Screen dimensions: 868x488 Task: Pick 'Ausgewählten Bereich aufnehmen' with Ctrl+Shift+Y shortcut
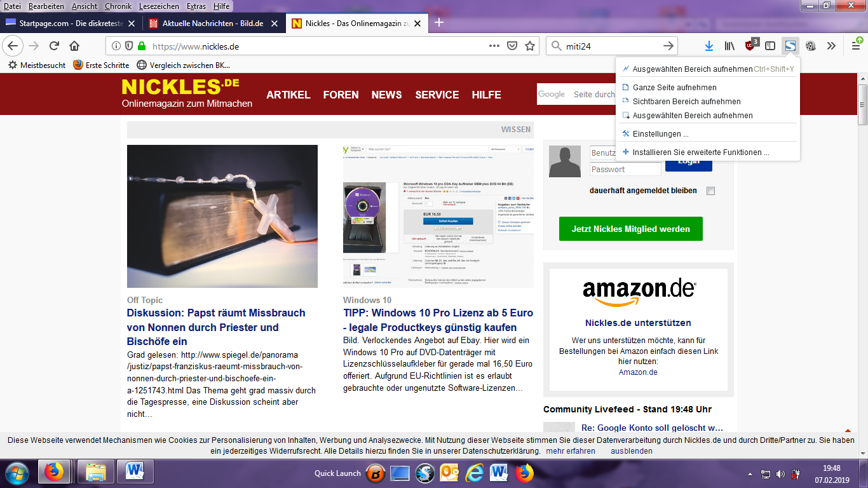(x=707, y=69)
